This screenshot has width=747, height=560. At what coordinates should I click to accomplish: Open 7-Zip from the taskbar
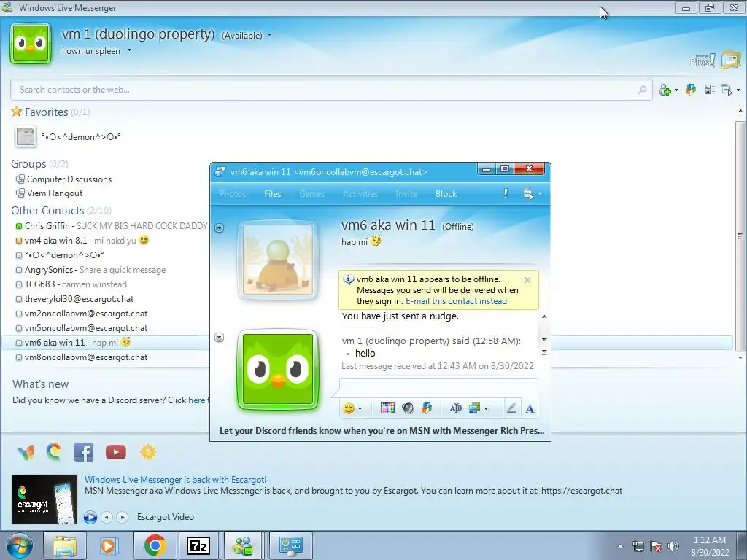[x=198, y=545]
